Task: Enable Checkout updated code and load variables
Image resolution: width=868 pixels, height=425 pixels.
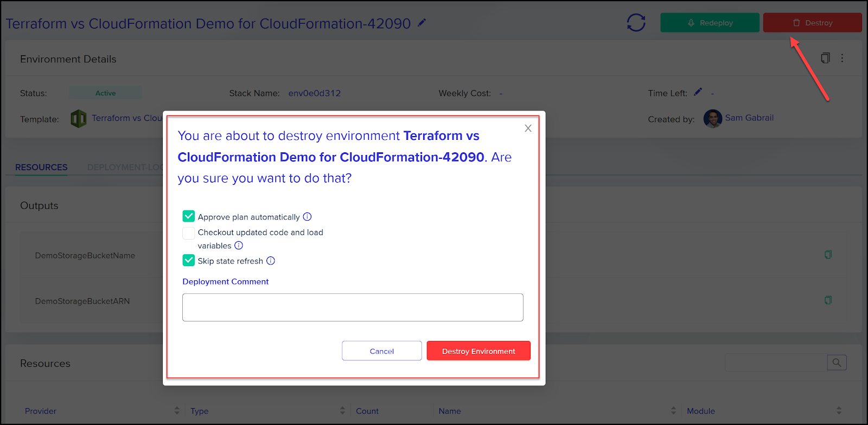Action: [x=189, y=233]
